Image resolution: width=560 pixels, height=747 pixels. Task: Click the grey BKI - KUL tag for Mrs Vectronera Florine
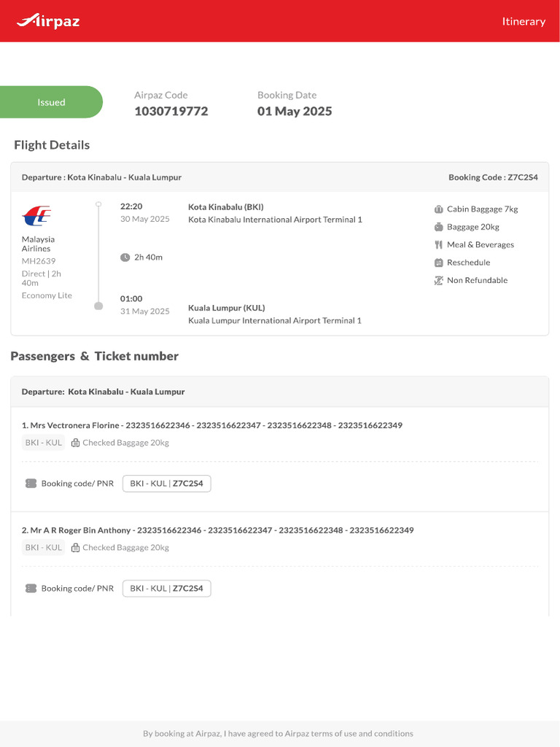point(43,443)
